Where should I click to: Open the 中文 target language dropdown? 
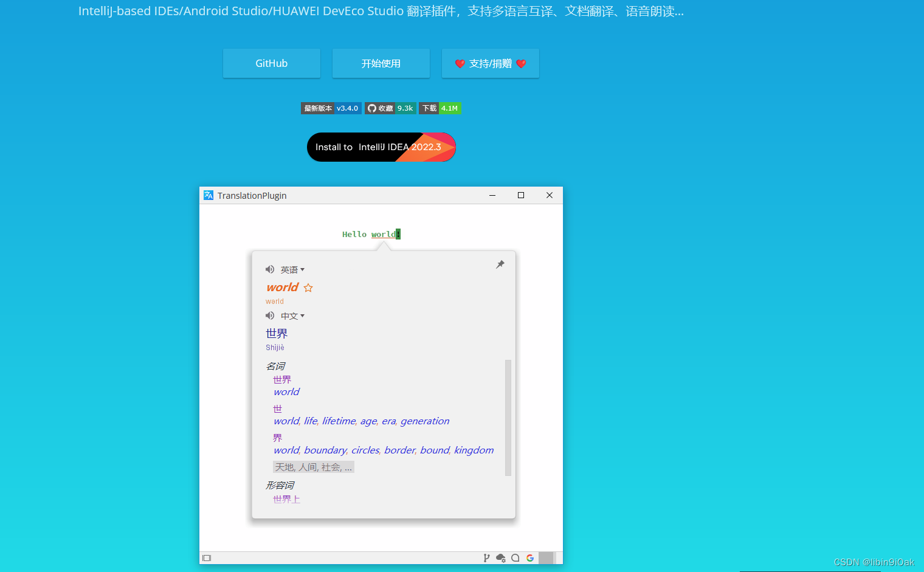292,316
